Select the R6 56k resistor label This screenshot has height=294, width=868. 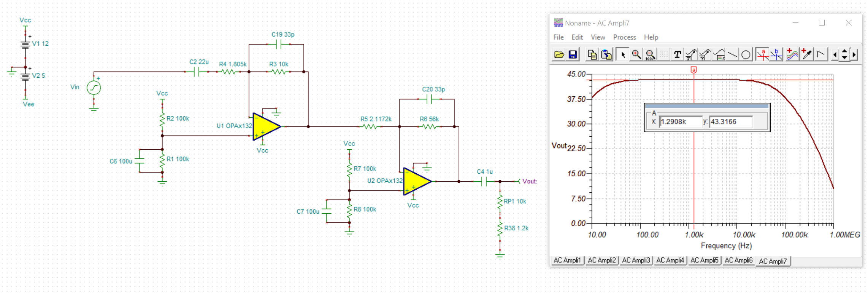pyautogui.click(x=429, y=119)
